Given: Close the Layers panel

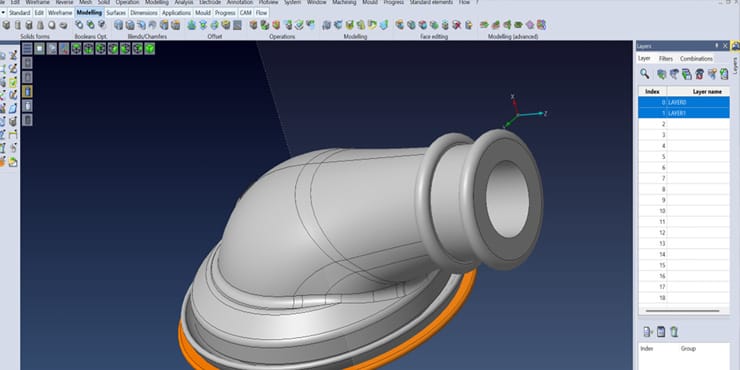Looking at the screenshot, I should tap(725, 46).
